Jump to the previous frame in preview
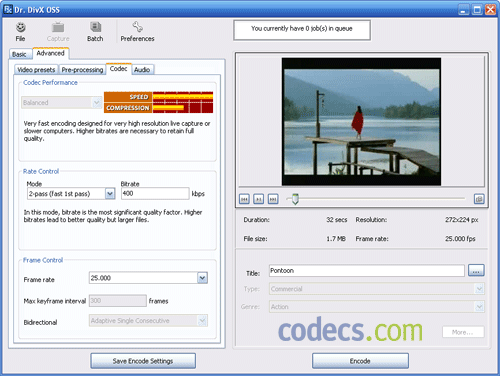 point(244,199)
